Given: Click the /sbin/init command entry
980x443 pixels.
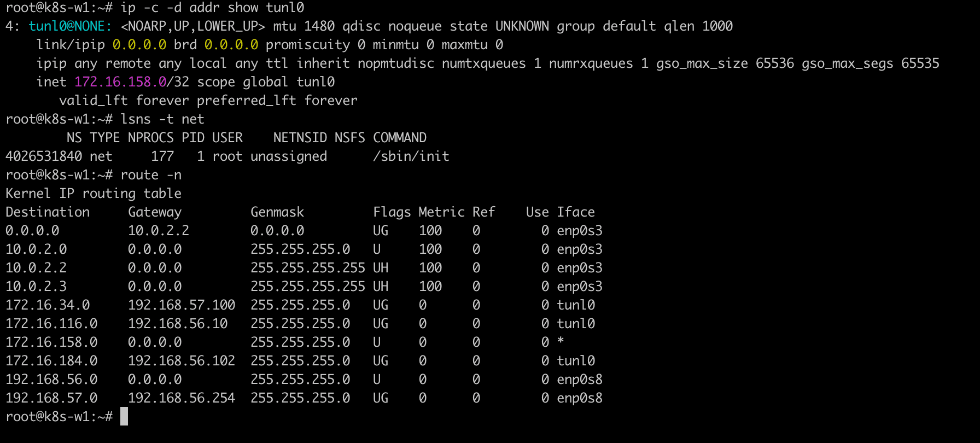Looking at the screenshot, I should [x=411, y=156].
